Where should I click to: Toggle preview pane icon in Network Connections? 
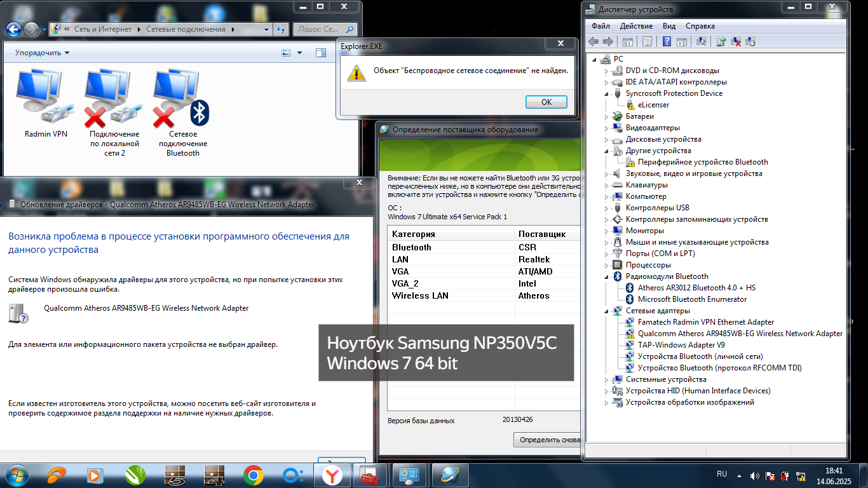coord(320,53)
